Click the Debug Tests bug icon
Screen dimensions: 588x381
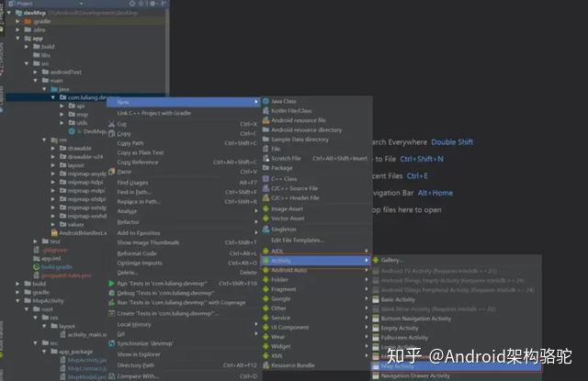pos(111,293)
